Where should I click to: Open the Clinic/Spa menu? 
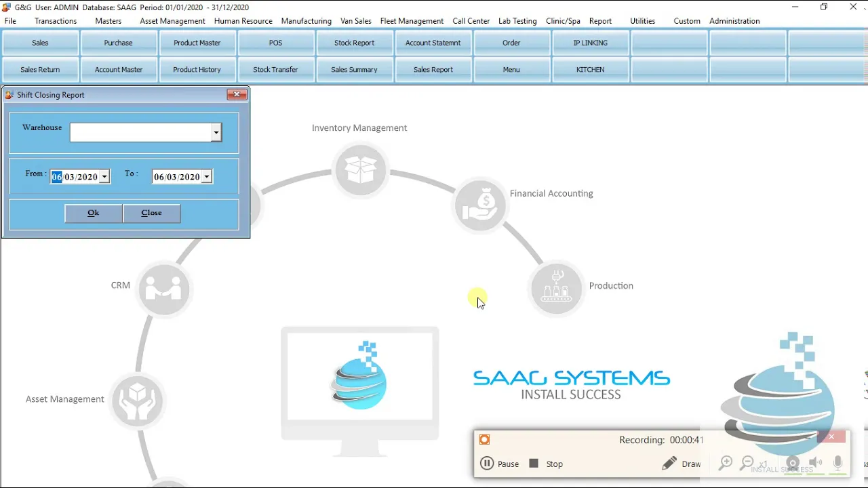pos(563,21)
